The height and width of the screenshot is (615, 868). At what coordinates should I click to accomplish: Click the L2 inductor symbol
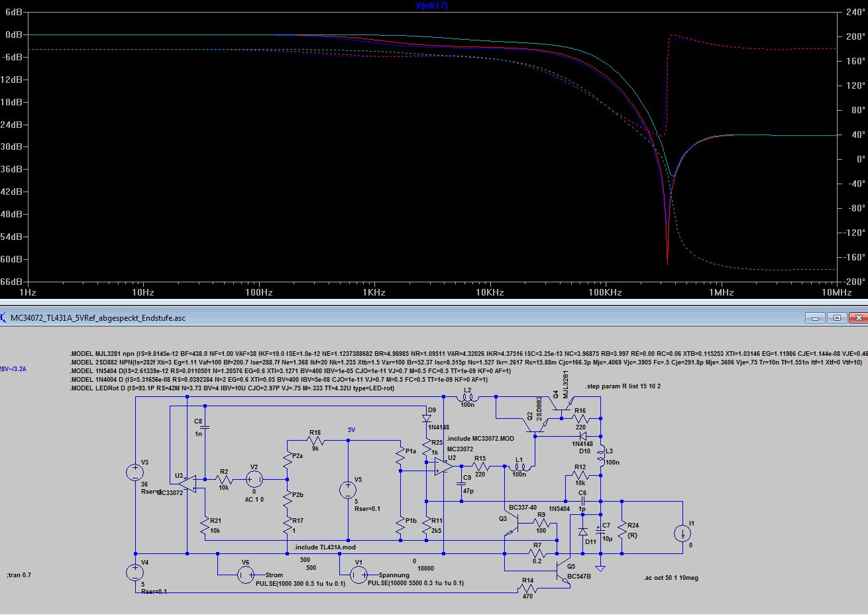(468, 398)
